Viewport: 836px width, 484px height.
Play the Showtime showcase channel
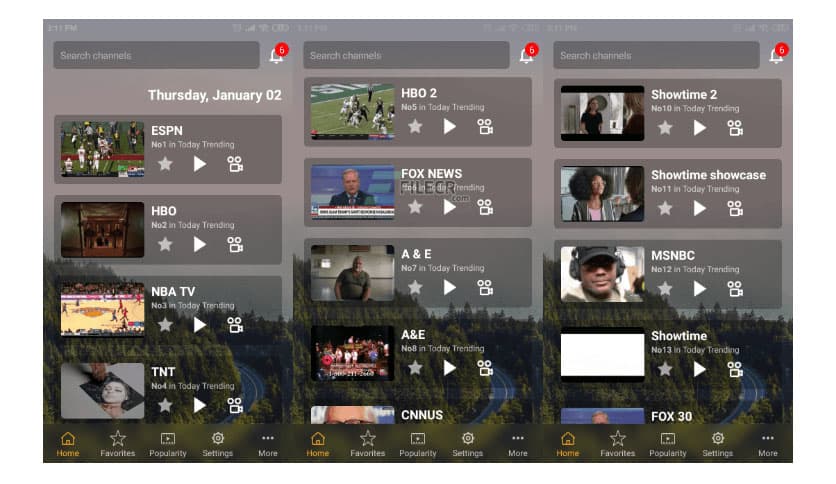(x=700, y=208)
